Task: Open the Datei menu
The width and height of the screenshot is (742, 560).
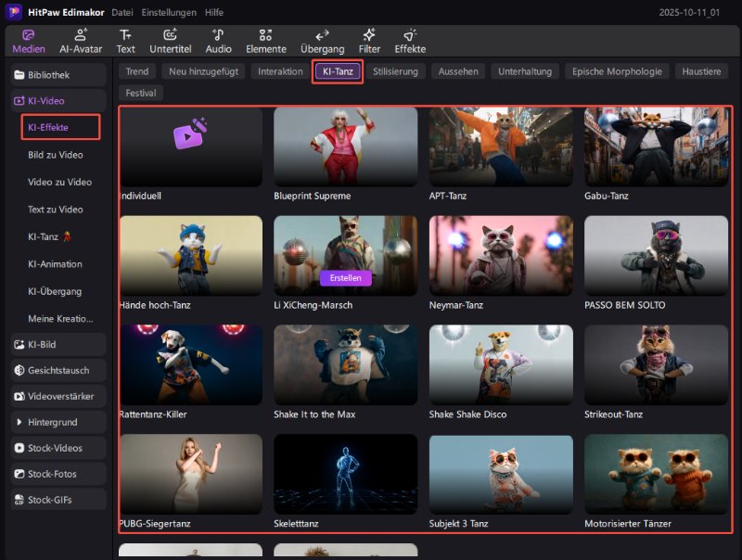Action: (x=122, y=12)
